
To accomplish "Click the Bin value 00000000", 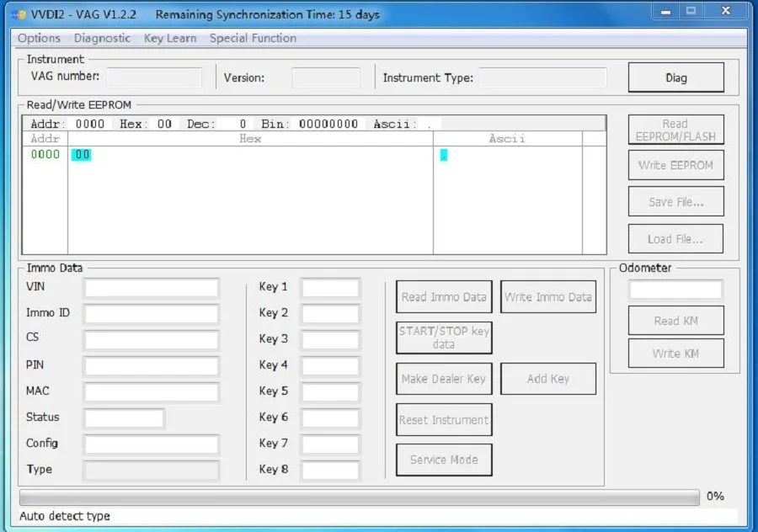I will pyautogui.click(x=328, y=124).
